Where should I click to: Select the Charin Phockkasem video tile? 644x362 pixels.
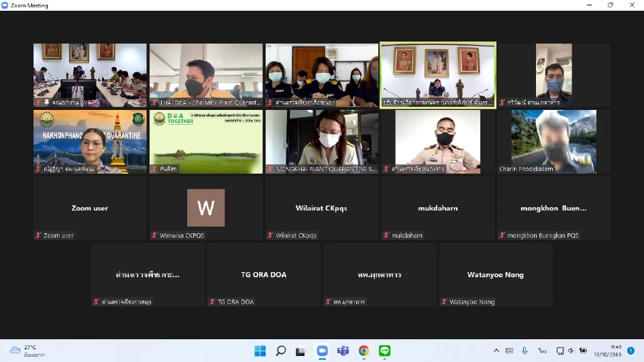coord(553,141)
